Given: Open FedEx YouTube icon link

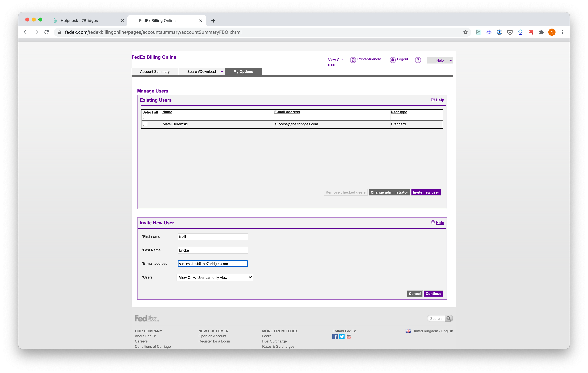Looking at the screenshot, I should click(349, 337).
